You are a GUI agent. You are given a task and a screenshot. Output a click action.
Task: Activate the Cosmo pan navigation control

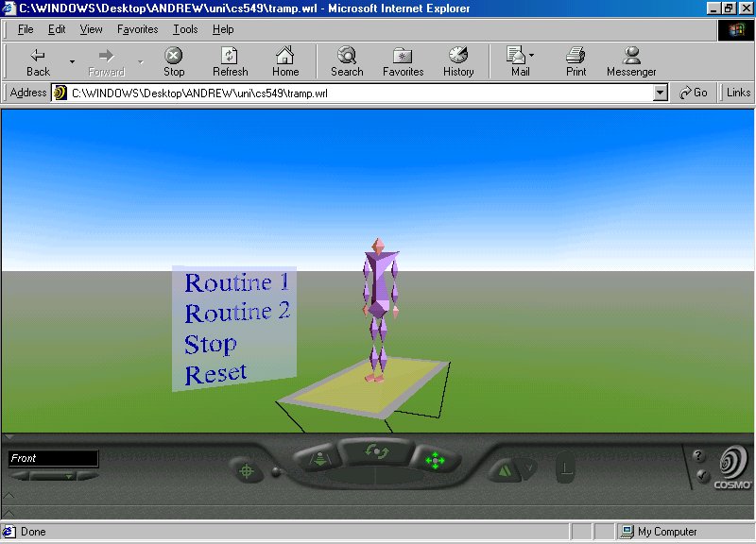coord(435,460)
